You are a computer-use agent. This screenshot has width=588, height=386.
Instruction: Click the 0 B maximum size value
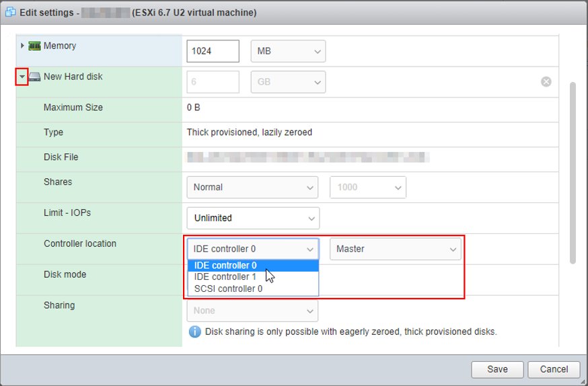click(194, 108)
